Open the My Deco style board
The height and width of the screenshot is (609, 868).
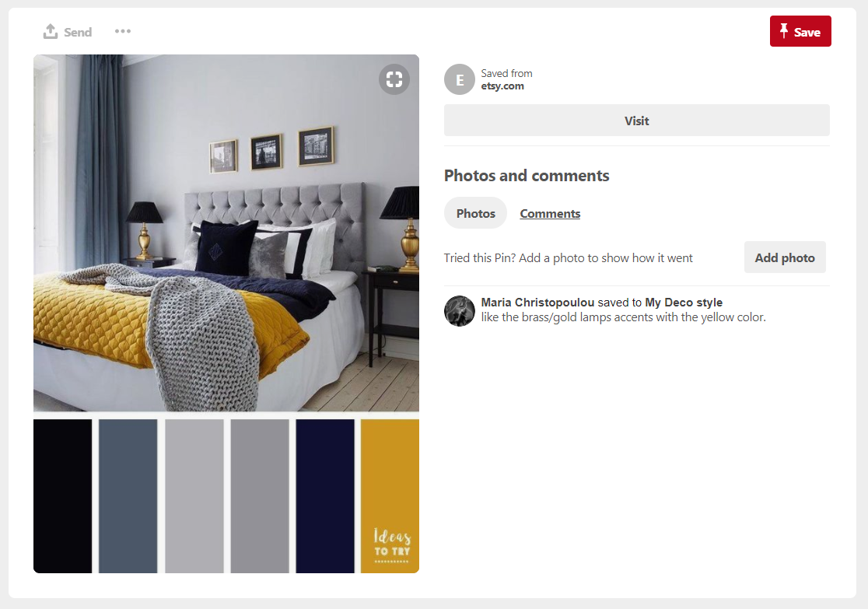pos(684,303)
